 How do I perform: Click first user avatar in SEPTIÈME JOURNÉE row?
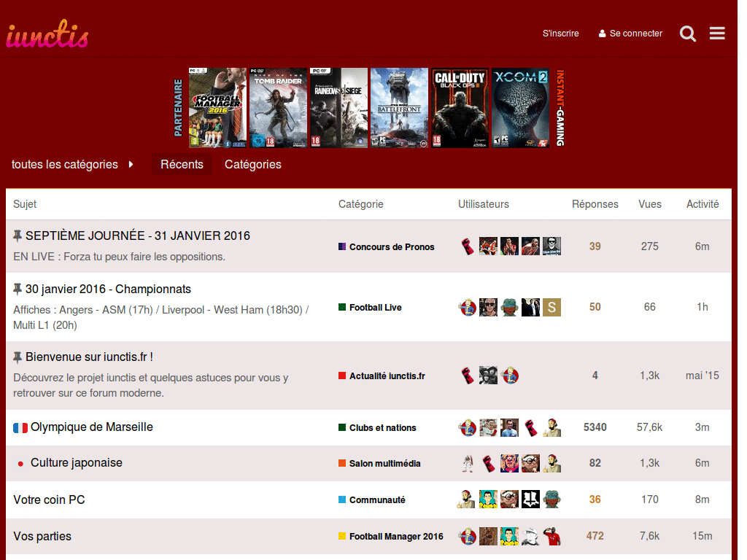(x=468, y=246)
